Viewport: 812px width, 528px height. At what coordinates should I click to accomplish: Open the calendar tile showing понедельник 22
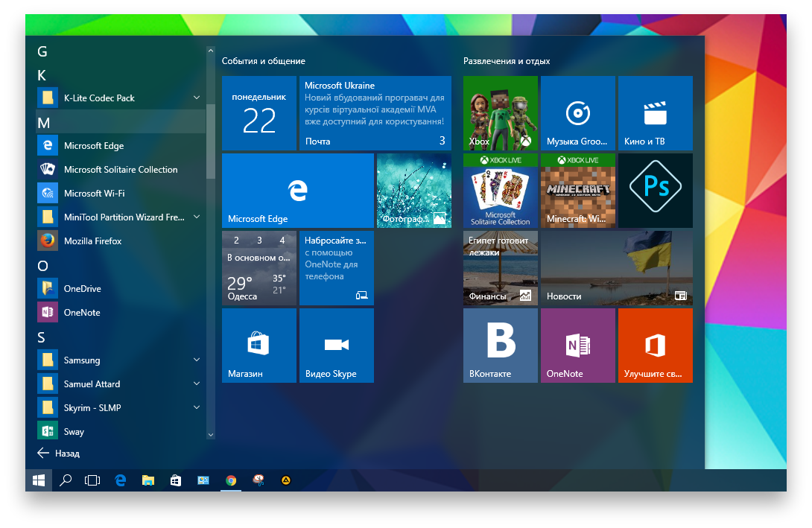pyautogui.click(x=259, y=113)
